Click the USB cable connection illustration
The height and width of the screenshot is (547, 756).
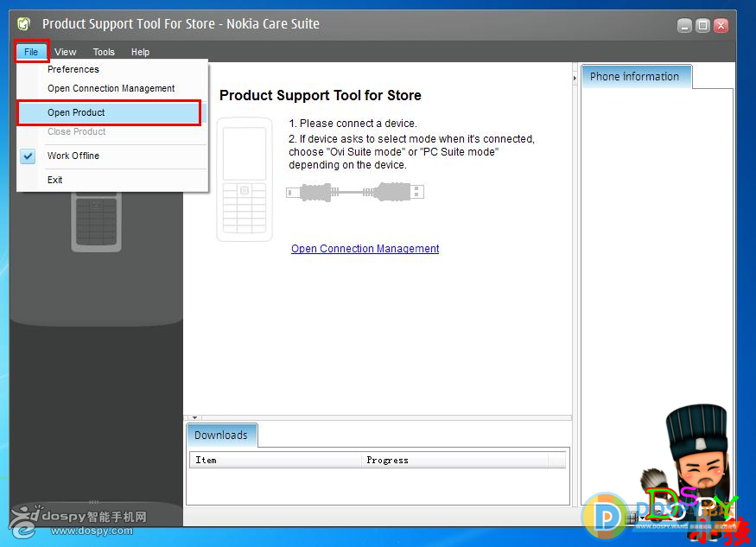[355, 192]
